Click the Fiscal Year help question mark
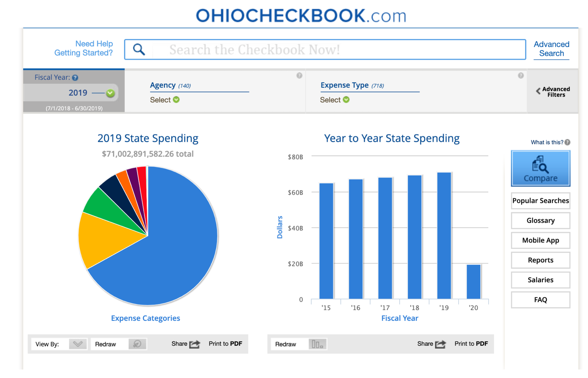This screenshot has height=378, width=588. coord(75,78)
